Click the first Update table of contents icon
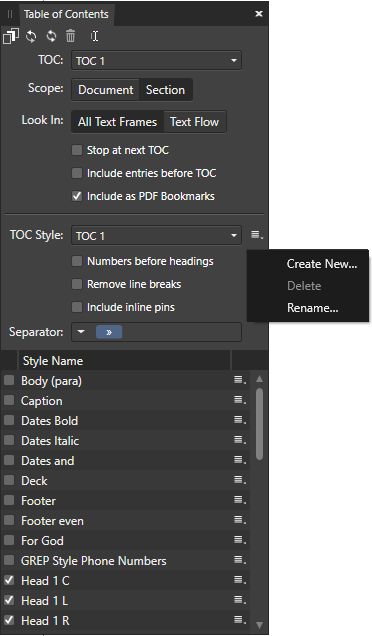Viewport: 372px width, 636px height. pos(31,36)
